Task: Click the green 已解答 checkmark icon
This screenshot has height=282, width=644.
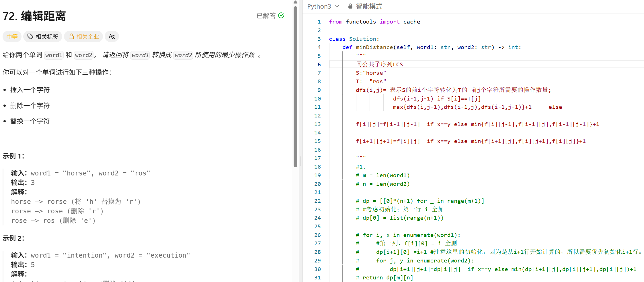Action: coord(281,16)
